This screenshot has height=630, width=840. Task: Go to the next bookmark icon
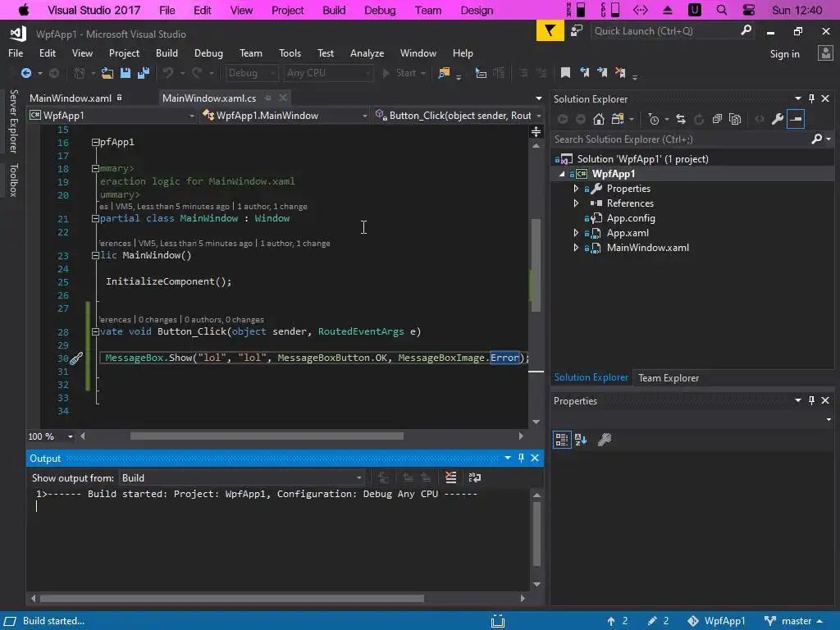coord(602,72)
